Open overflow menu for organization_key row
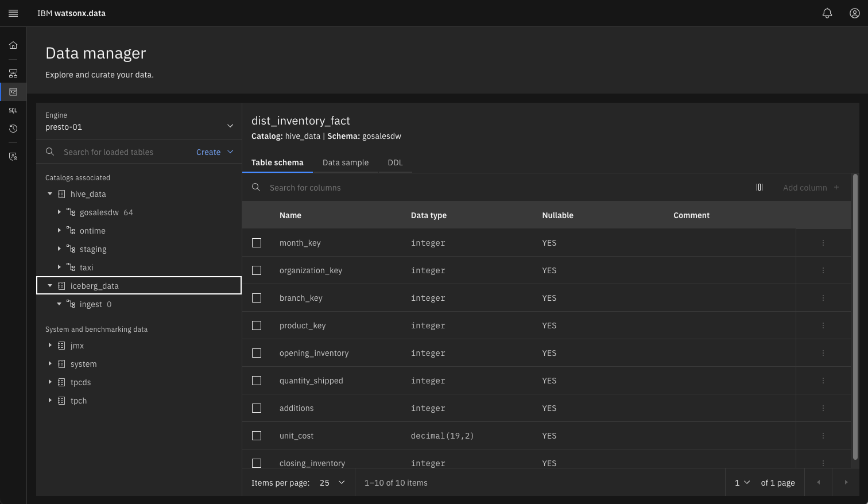The width and height of the screenshot is (868, 504). (823, 270)
